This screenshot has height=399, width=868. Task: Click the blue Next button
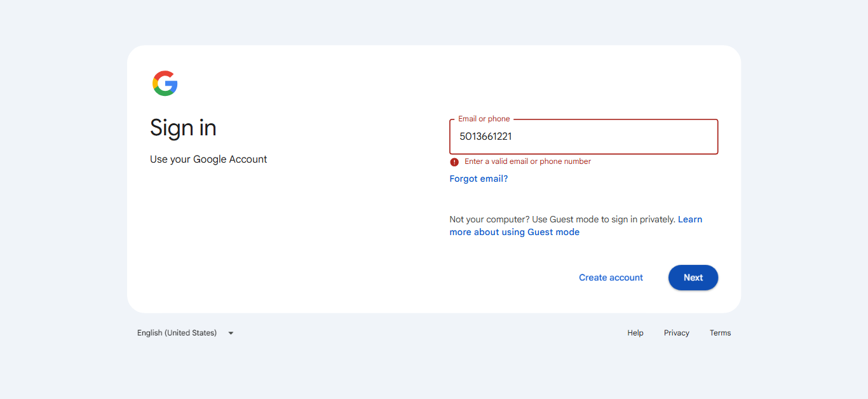[693, 278]
